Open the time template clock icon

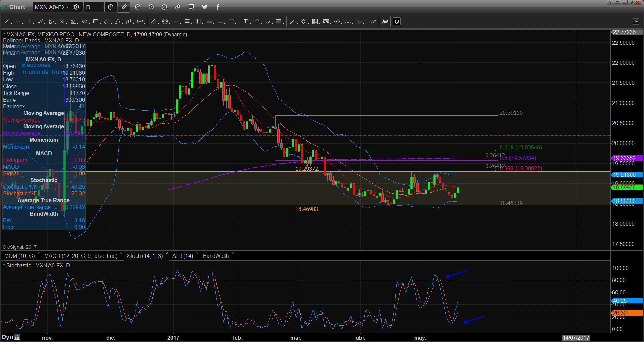(111, 7)
